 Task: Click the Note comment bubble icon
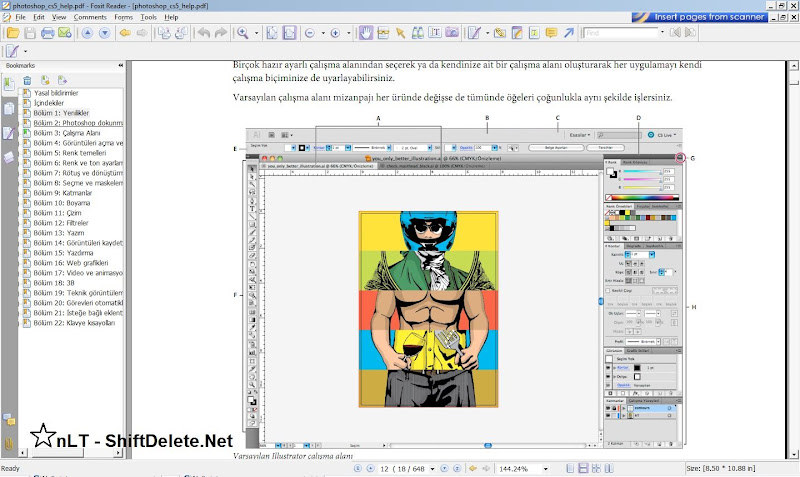(552, 33)
